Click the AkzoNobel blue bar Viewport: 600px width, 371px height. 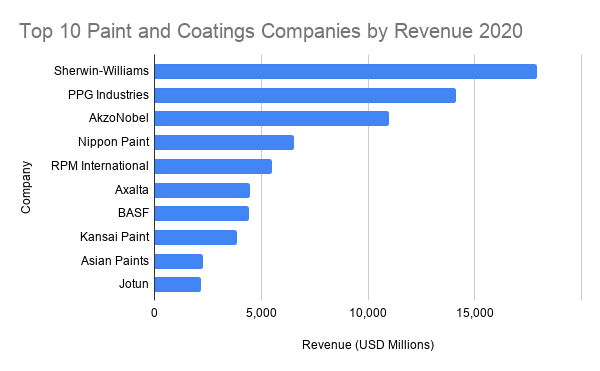[272, 119]
